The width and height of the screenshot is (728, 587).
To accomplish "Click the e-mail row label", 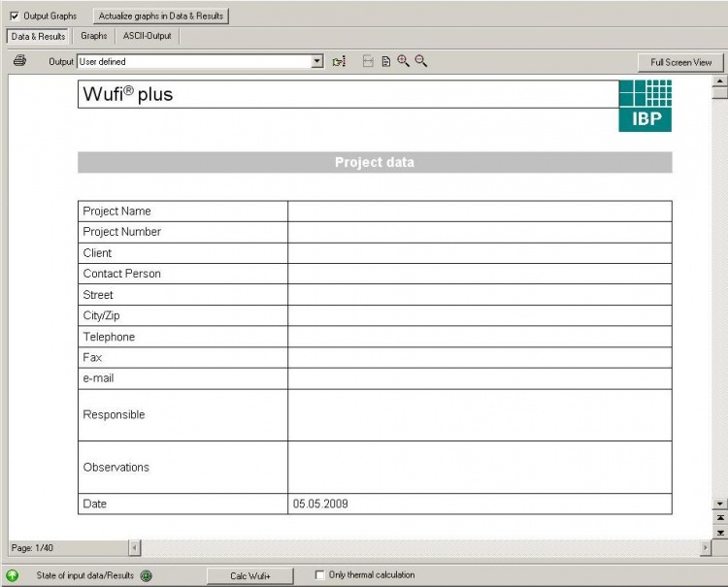I will [x=98, y=378].
